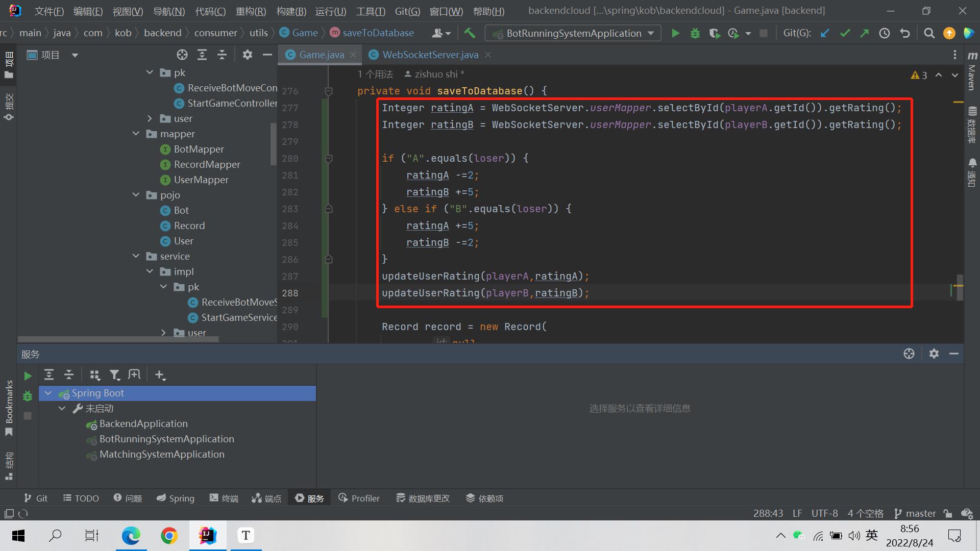
Task: Collapse all nodes in the Services panel
Action: point(69,374)
